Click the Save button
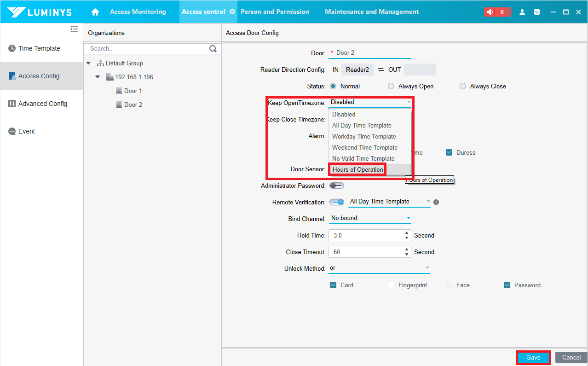Image resolution: width=588 pixels, height=366 pixels. [x=533, y=357]
